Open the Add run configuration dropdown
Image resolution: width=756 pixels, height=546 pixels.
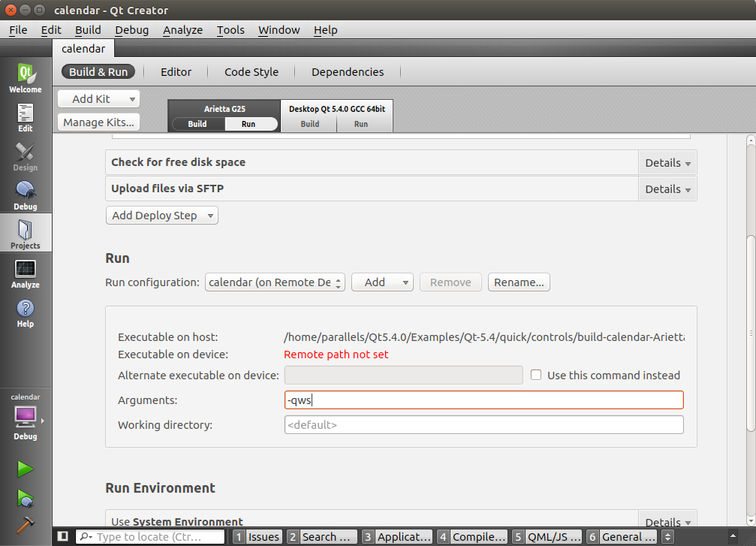[x=383, y=282]
